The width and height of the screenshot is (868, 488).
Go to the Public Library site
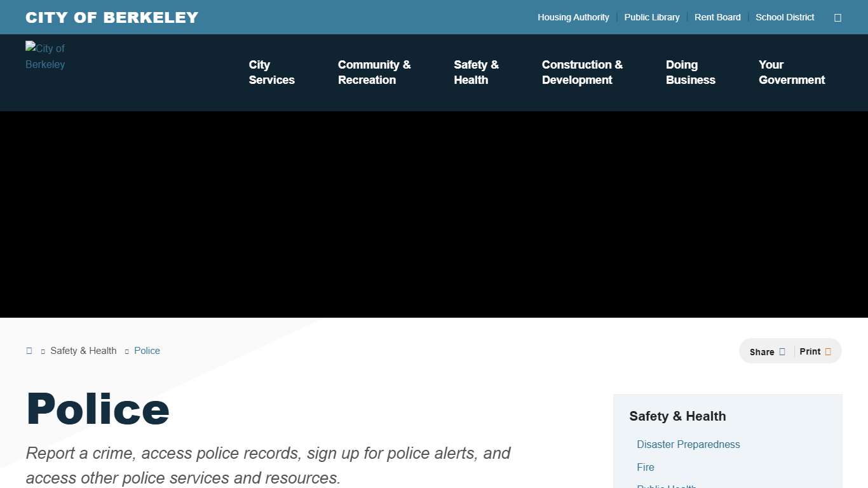(x=651, y=17)
